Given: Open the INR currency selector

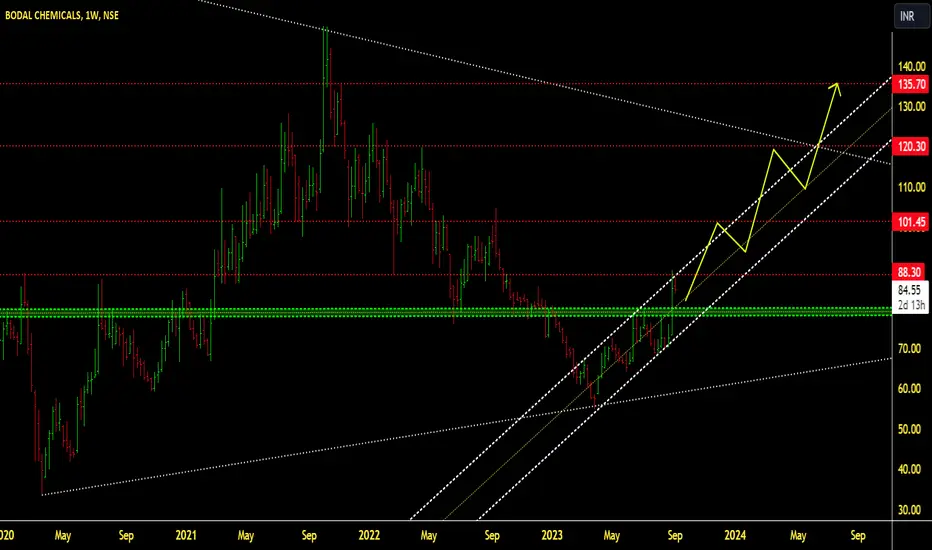Looking at the screenshot, I should (x=911, y=16).
